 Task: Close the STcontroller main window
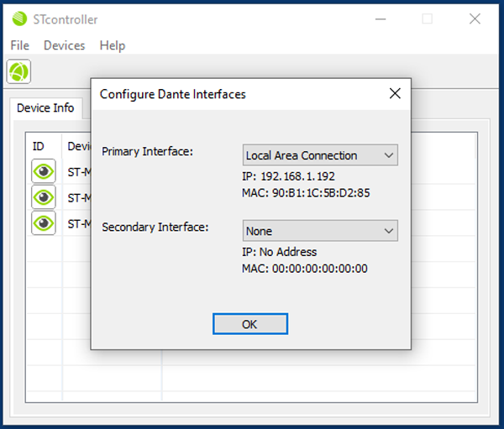coord(475,18)
